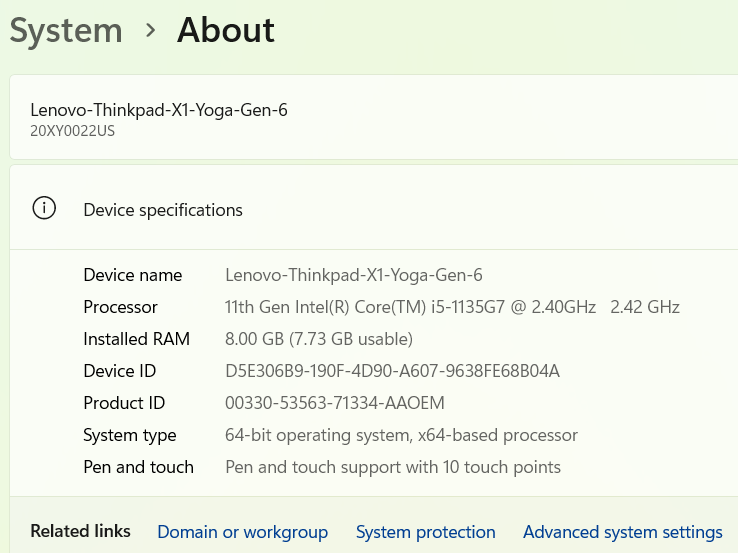Open Advanced system settings link

click(x=623, y=532)
